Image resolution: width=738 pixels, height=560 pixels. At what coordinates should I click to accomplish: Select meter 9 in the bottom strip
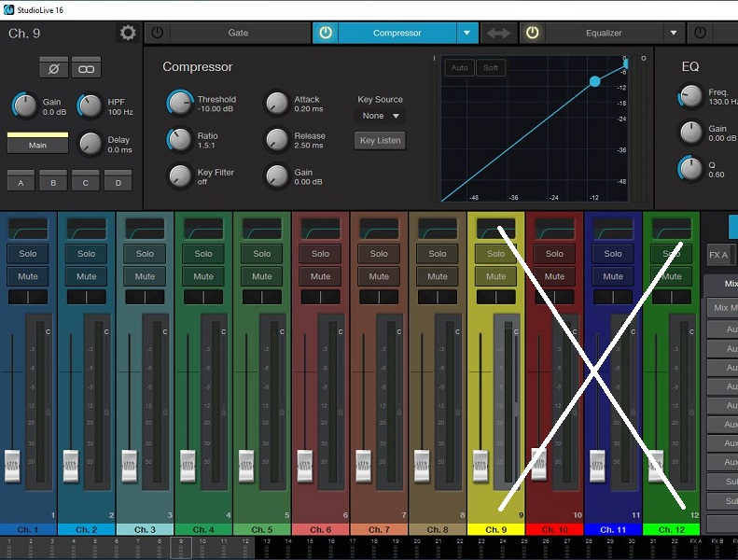point(181,548)
